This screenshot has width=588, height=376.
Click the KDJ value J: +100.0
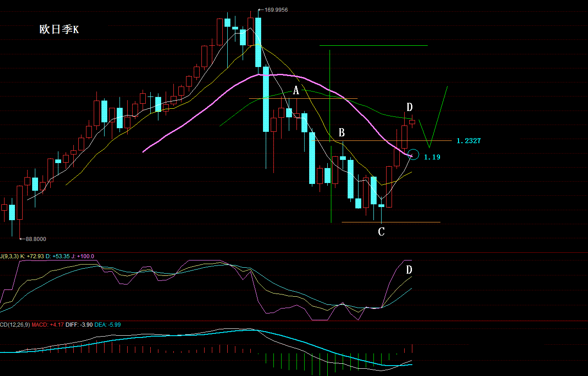83,256
